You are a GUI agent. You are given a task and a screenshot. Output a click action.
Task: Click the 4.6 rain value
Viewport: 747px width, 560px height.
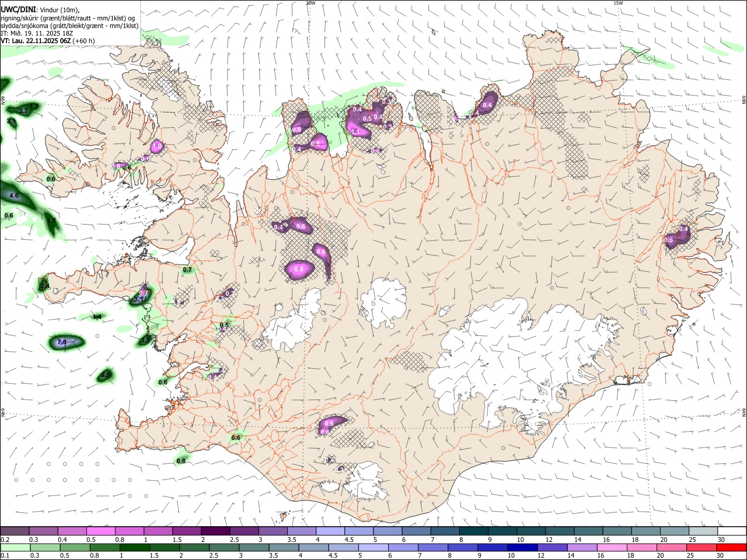[15, 196]
